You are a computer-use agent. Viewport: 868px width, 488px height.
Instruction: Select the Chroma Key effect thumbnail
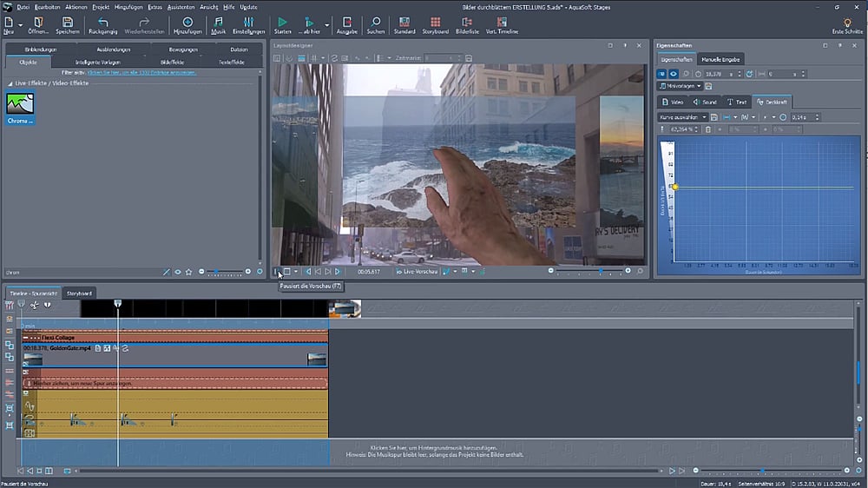(20, 105)
